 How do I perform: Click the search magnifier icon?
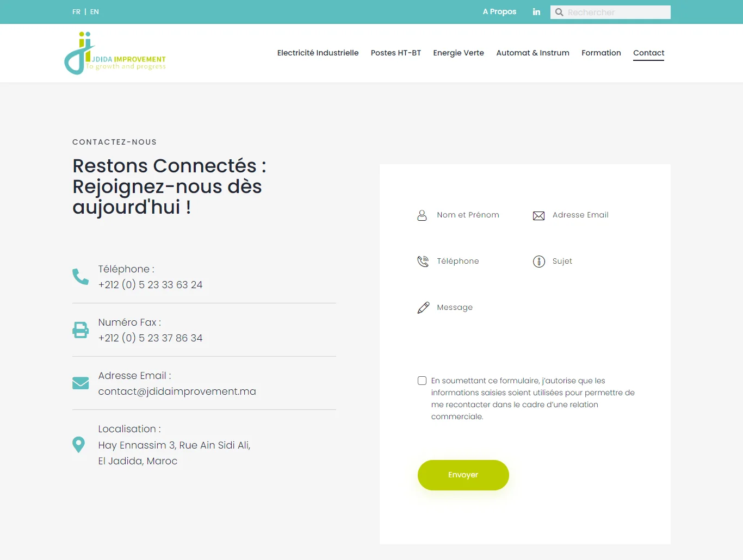pyautogui.click(x=559, y=12)
